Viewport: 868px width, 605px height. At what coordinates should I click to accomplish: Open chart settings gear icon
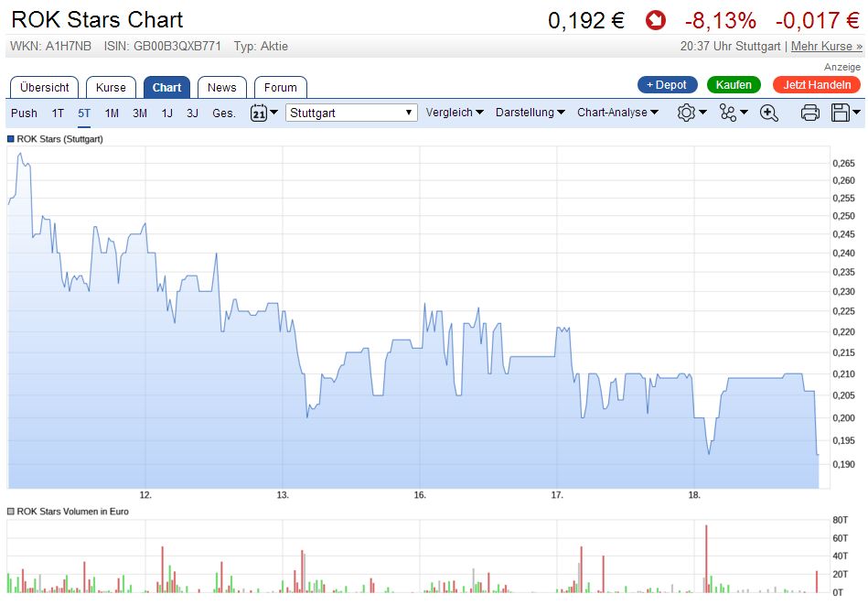click(x=686, y=113)
